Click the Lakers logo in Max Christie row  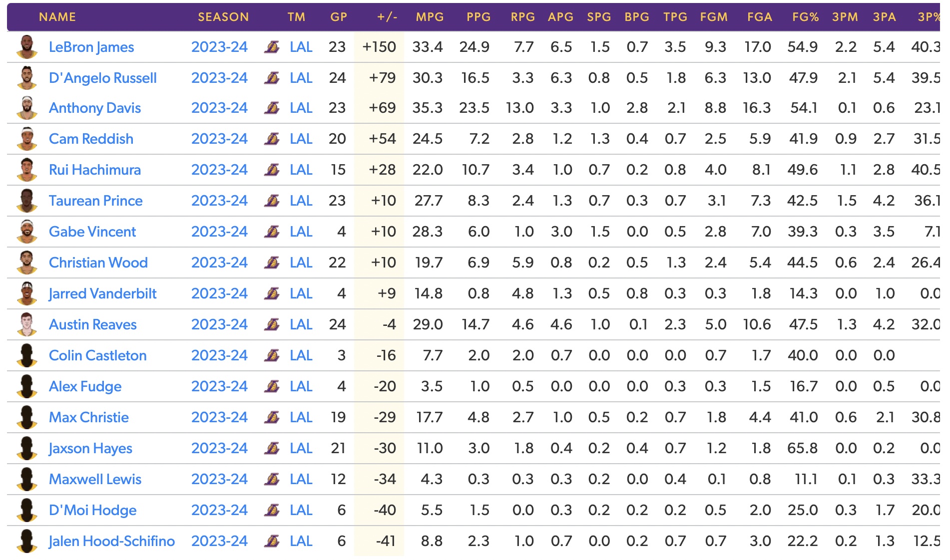[x=272, y=417]
